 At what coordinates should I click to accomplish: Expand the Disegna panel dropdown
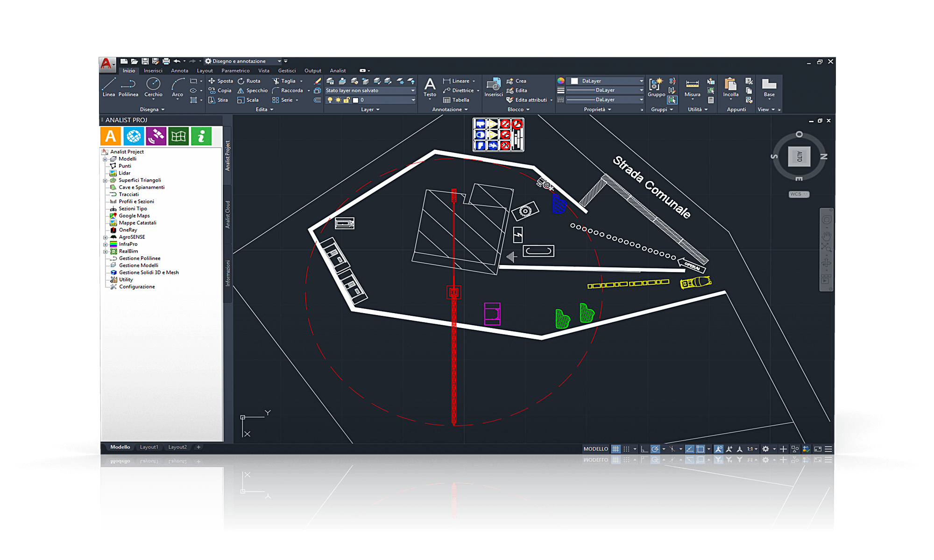click(x=152, y=110)
